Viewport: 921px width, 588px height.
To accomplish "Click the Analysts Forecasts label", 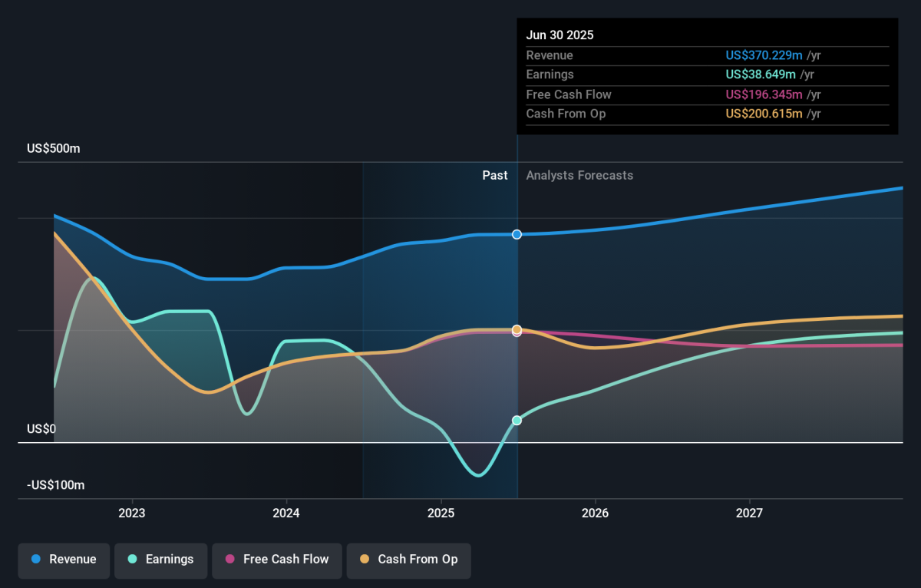I will click(579, 175).
